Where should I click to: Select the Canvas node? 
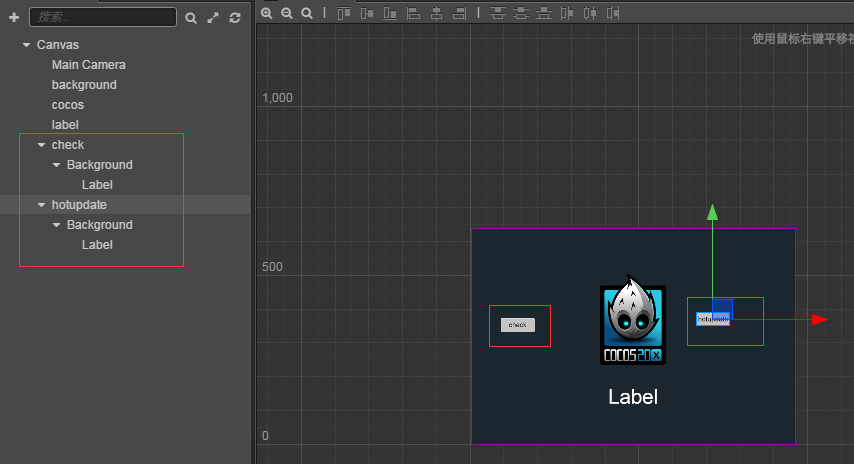[58, 45]
